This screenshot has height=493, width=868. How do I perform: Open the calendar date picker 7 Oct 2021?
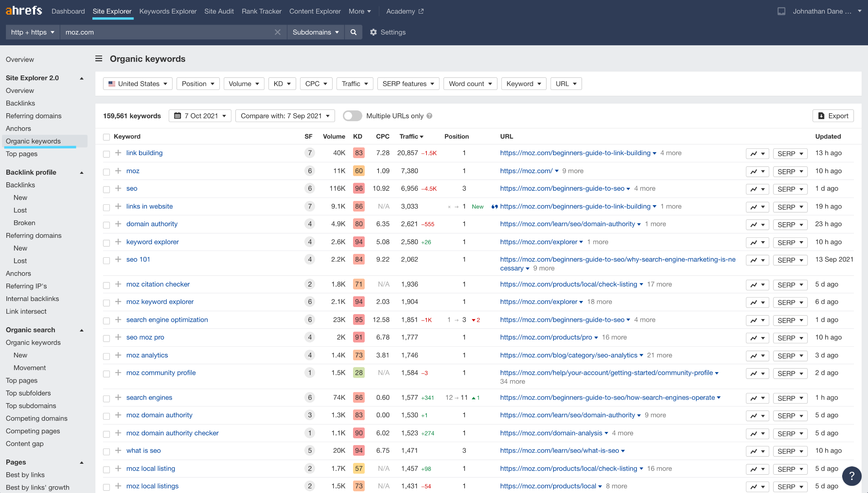click(200, 116)
